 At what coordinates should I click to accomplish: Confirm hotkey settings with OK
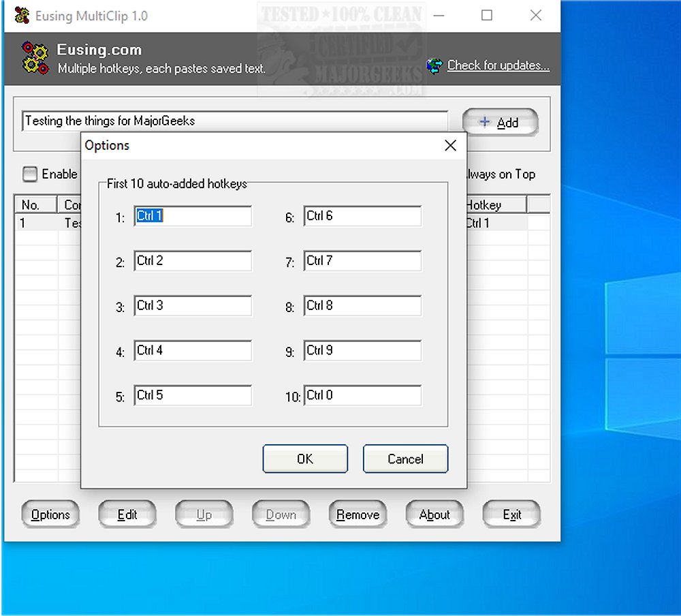point(305,459)
